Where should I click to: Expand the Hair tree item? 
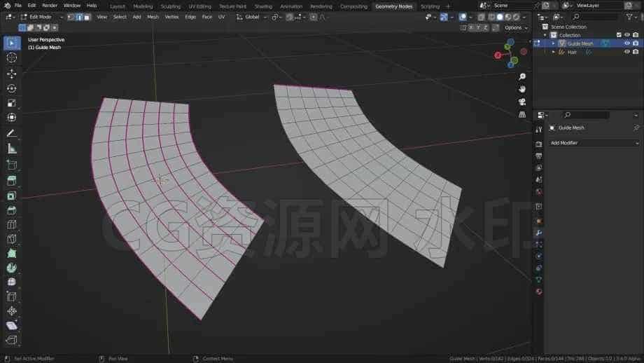tap(553, 53)
